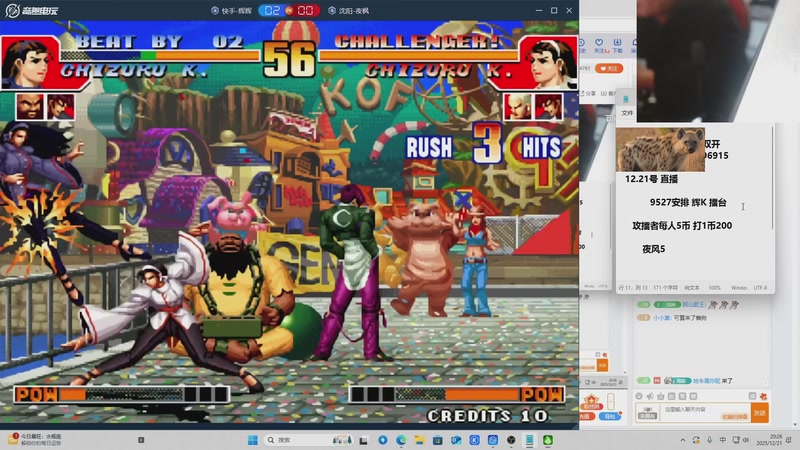
Task: Click the hyena image thumbnail
Action: (660, 149)
